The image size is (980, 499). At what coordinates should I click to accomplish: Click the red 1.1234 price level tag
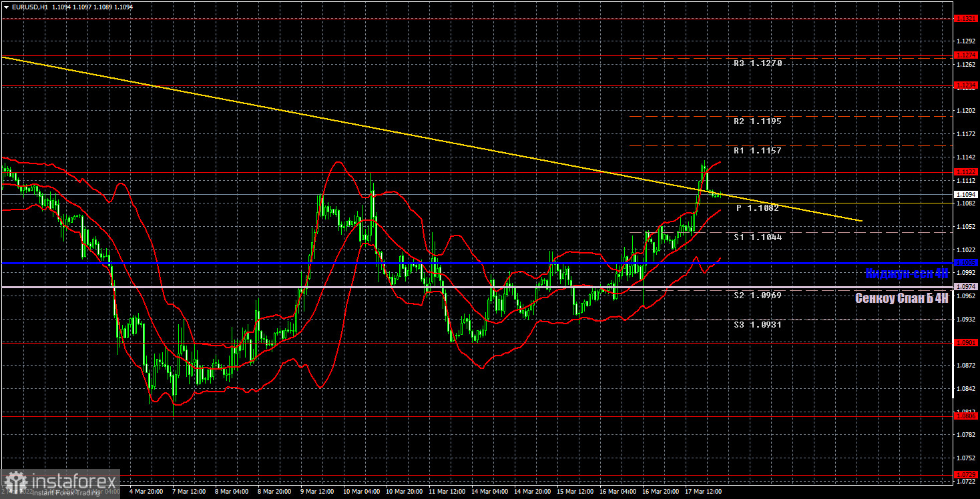[x=965, y=85]
